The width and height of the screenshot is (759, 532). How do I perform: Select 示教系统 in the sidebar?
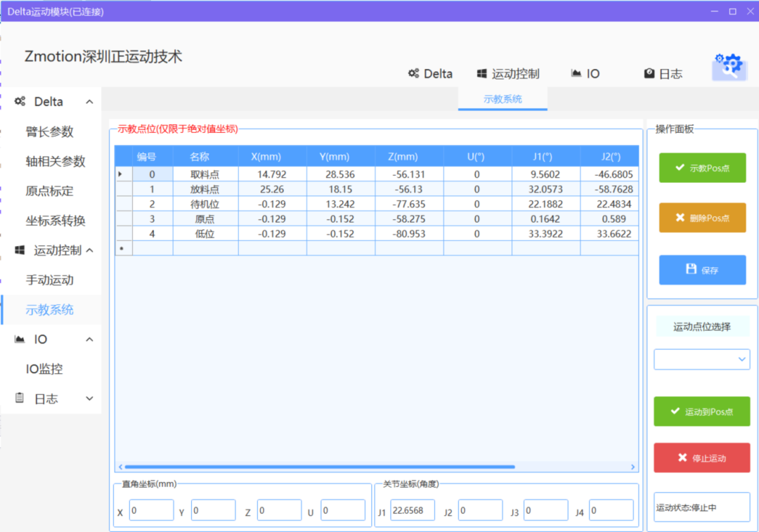[x=49, y=310]
